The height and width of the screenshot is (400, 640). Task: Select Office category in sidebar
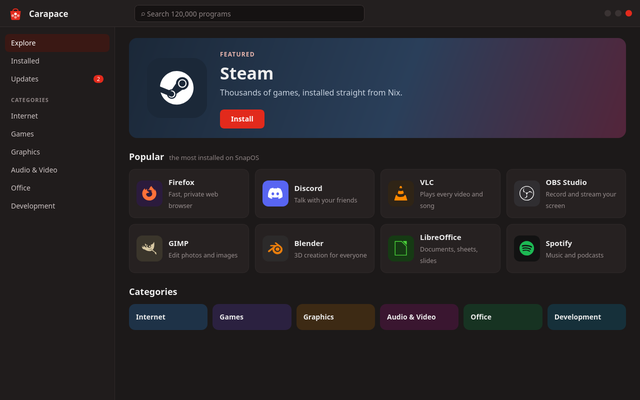click(x=57, y=188)
